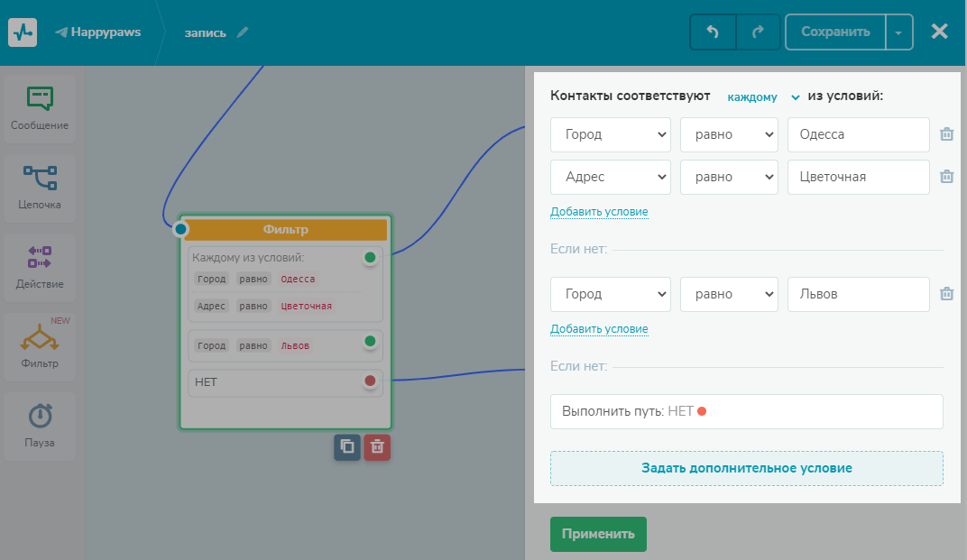
Task: Pick the Фильтр element in the sidebar
Action: 40,346
